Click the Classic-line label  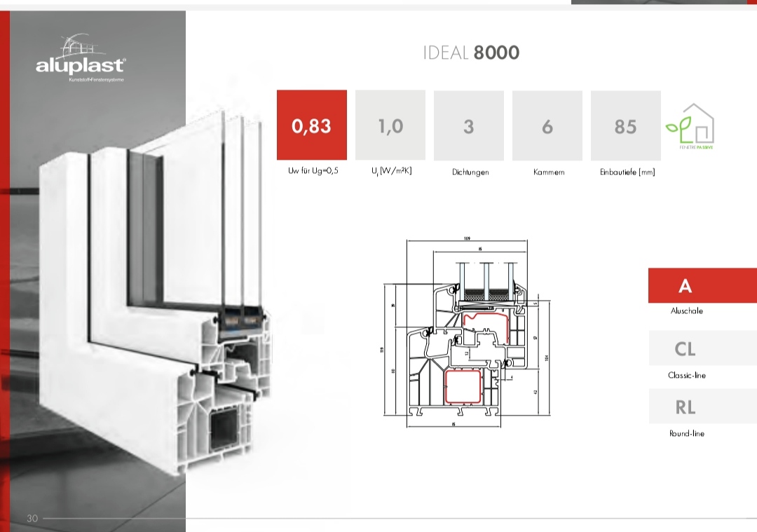coord(686,375)
